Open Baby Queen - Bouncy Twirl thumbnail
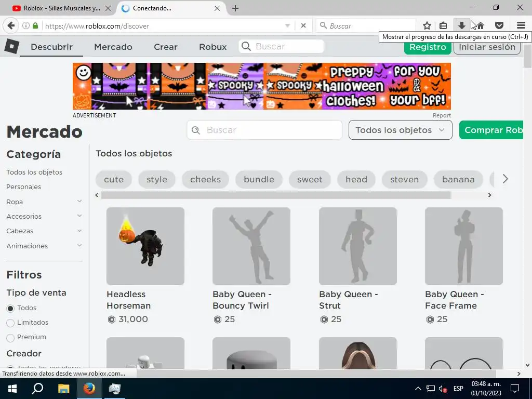Viewport: 532px width, 399px height. [251, 246]
